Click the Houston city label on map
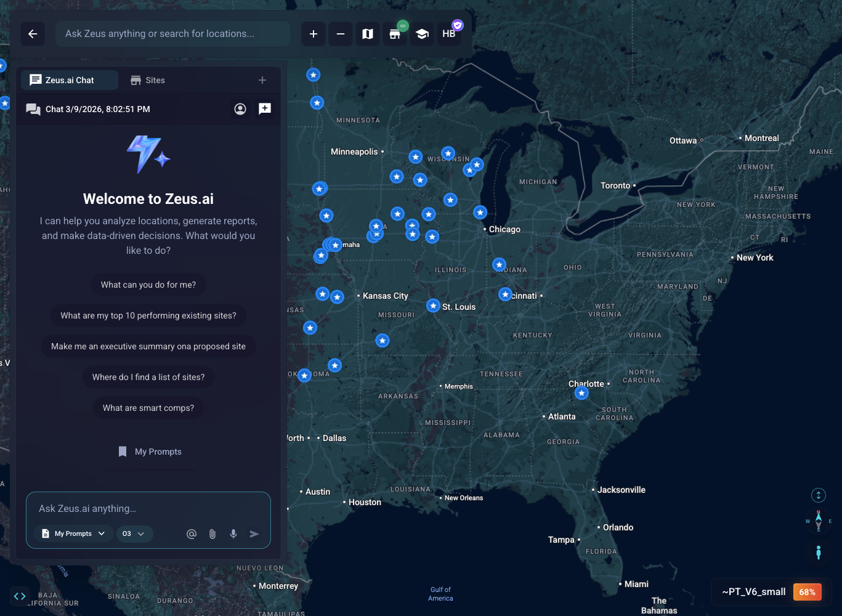Image resolution: width=842 pixels, height=616 pixels. [x=365, y=502]
